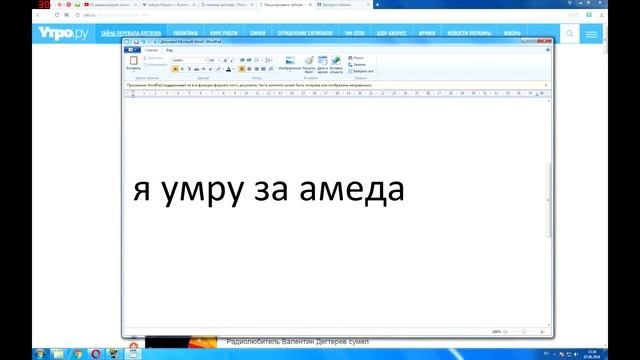Open the blue WordPad application menu button
This screenshot has height=360, width=640.
(x=132, y=49)
